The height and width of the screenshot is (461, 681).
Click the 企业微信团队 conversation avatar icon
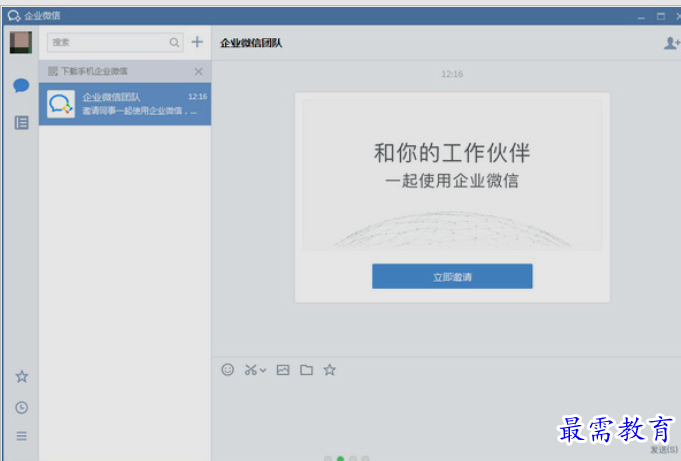pos(61,104)
